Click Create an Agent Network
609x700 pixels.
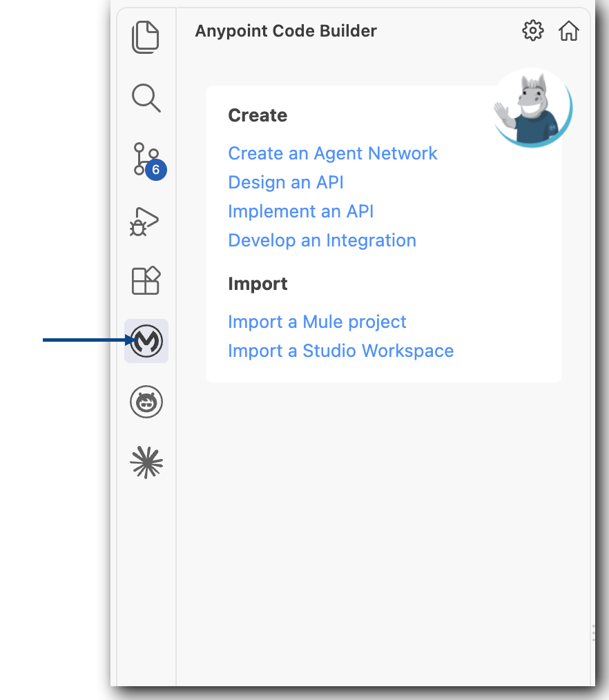[333, 153]
